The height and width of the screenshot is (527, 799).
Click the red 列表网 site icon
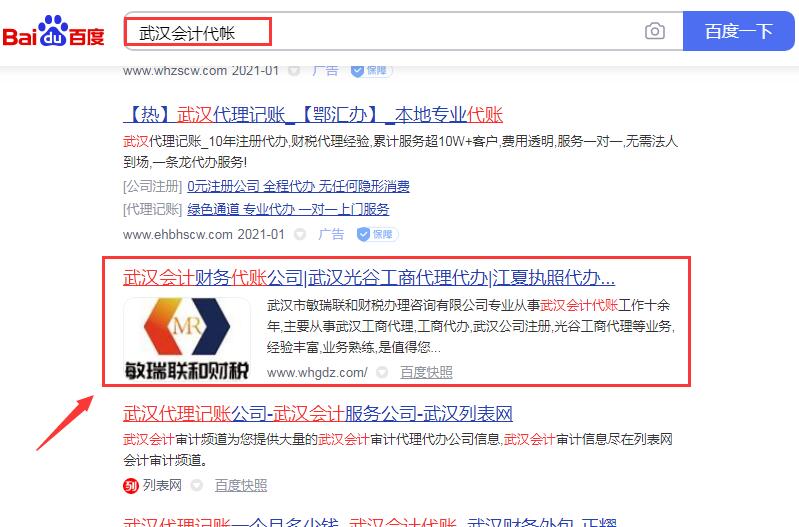tap(131, 486)
